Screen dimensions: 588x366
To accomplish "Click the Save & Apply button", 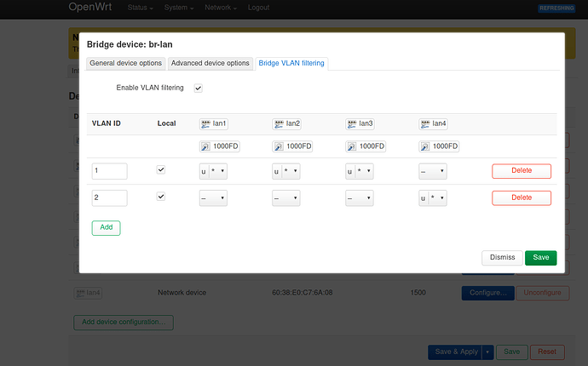I will pyautogui.click(x=456, y=352).
